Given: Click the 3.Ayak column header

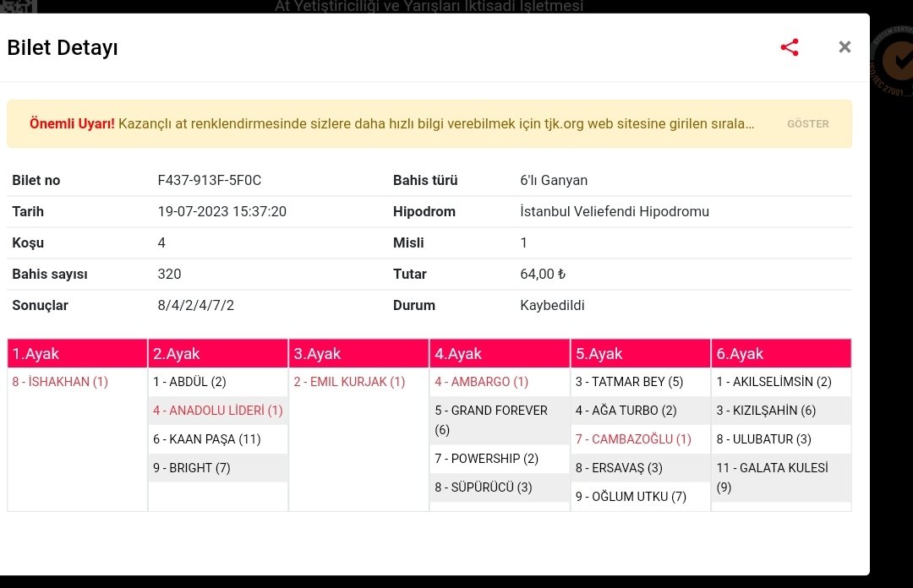Looking at the screenshot, I should click(x=358, y=353).
